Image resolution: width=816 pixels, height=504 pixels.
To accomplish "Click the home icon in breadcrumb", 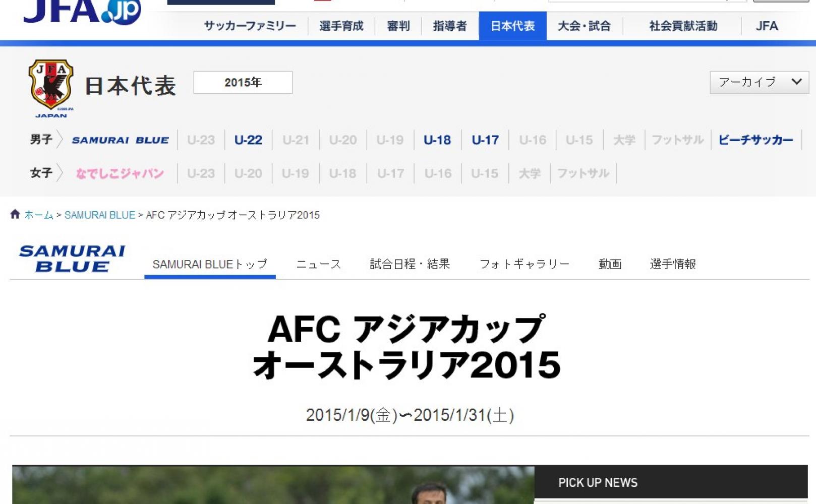I will pos(15,214).
